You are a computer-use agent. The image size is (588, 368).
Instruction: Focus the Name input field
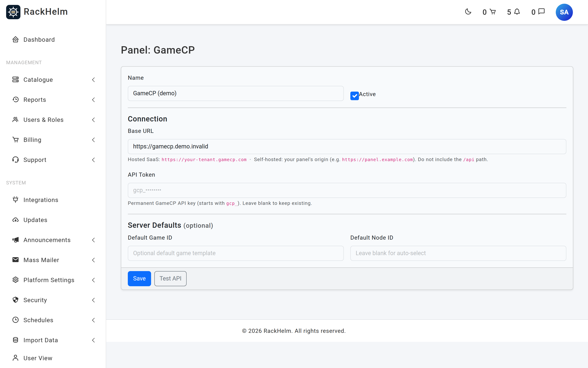click(235, 93)
